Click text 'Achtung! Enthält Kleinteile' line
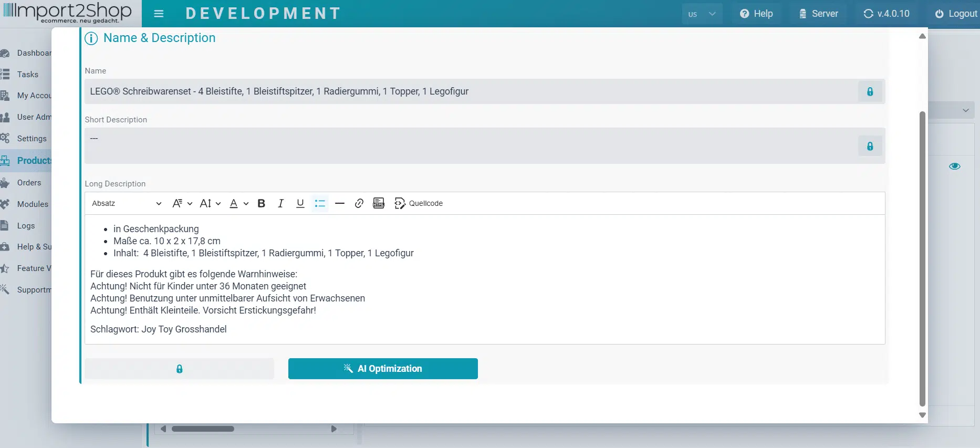This screenshot has width=980, height=448. point(203,310)
